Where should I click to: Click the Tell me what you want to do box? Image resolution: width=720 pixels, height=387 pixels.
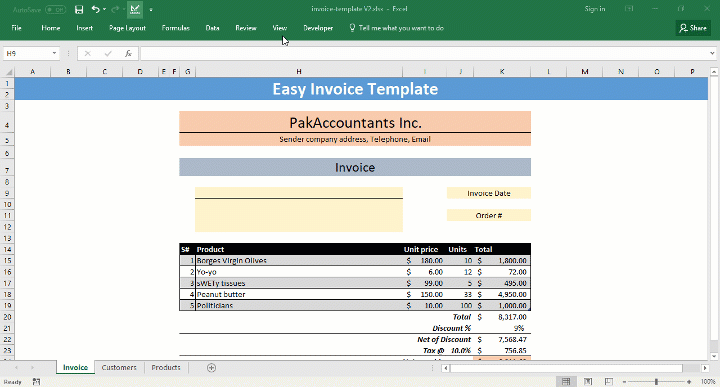coord(397,28)
